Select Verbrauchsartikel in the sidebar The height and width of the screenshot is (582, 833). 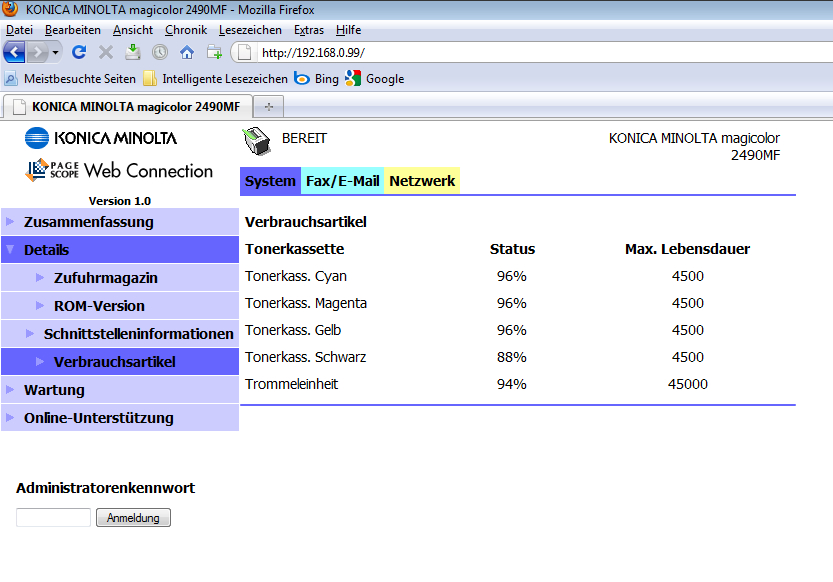(x=120, y=362)
